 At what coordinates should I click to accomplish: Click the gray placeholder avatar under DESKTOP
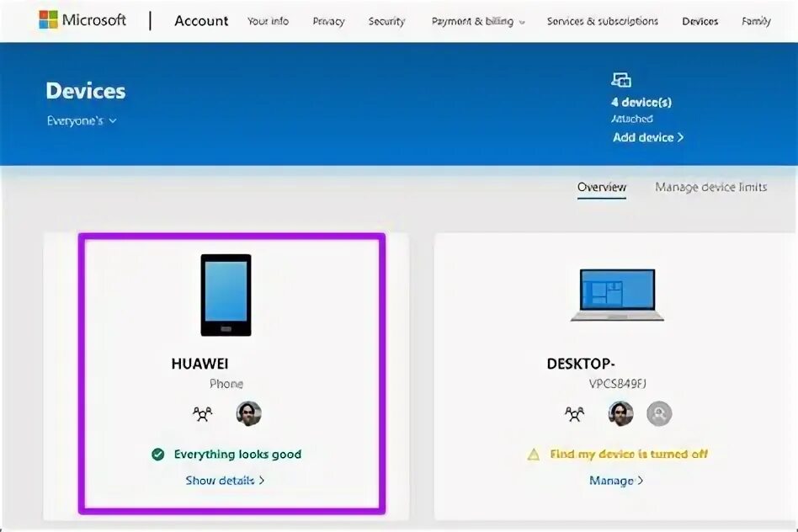[659, 413]
